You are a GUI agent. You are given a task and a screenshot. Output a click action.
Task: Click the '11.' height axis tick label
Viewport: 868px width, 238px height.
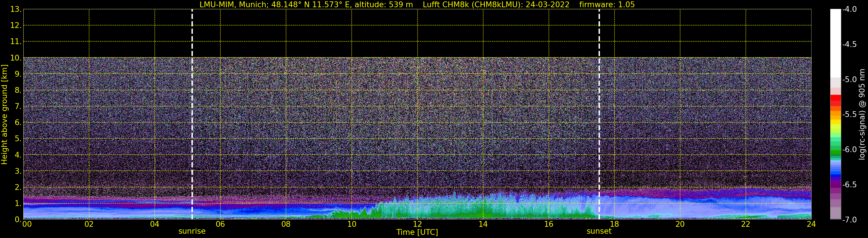(16, 41)
